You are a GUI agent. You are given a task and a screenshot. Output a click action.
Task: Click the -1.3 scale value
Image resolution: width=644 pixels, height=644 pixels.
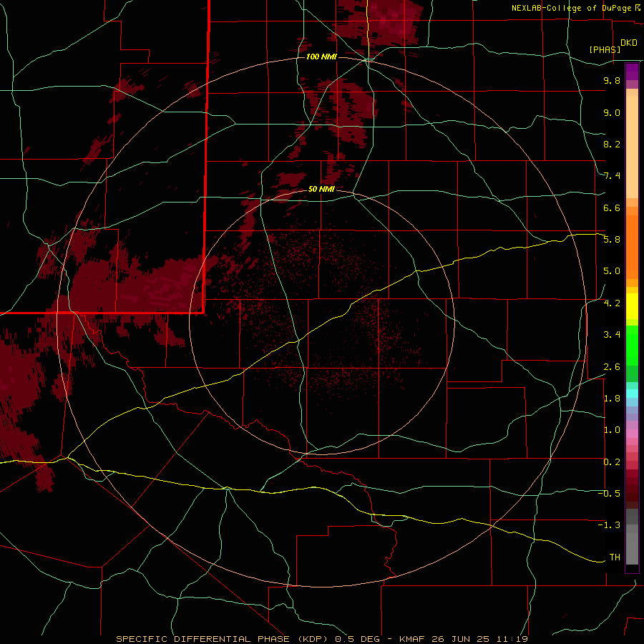[609, 525]
